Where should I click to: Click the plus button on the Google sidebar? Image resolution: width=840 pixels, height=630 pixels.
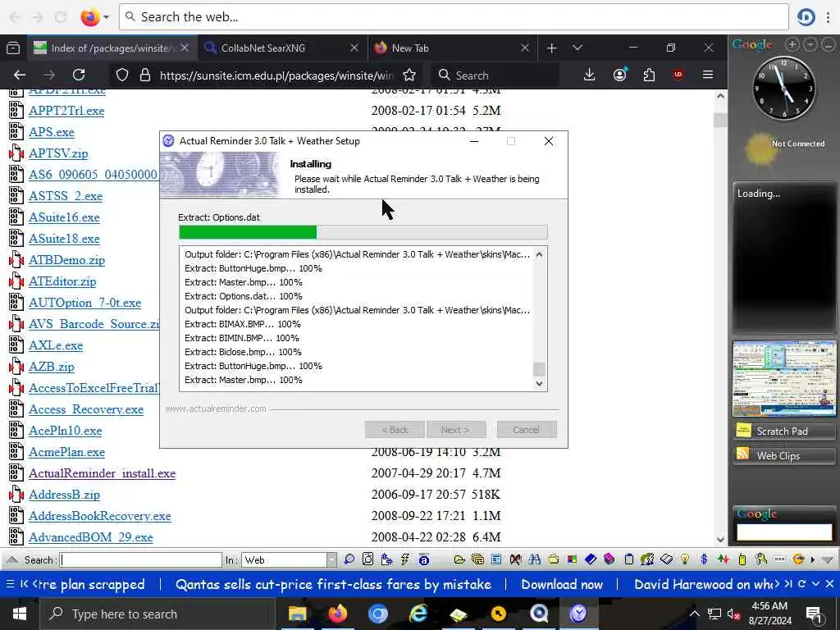point(792,44)
